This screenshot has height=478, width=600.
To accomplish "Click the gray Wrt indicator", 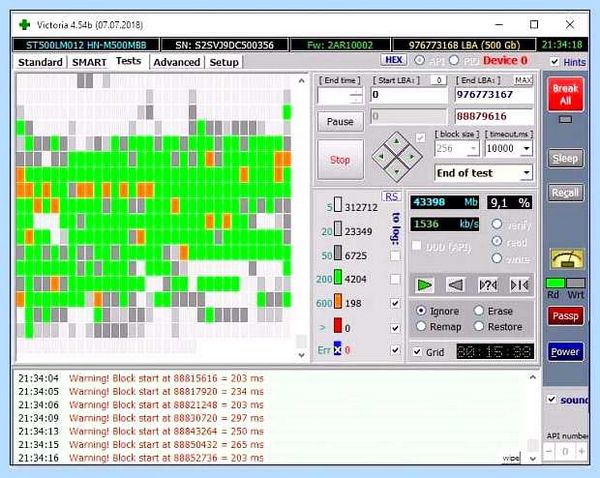I will click(576, 283).
